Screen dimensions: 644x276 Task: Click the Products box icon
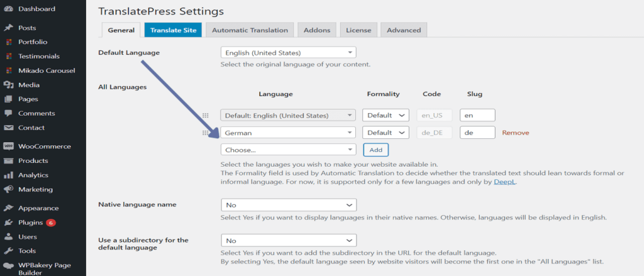pos(8,160)
